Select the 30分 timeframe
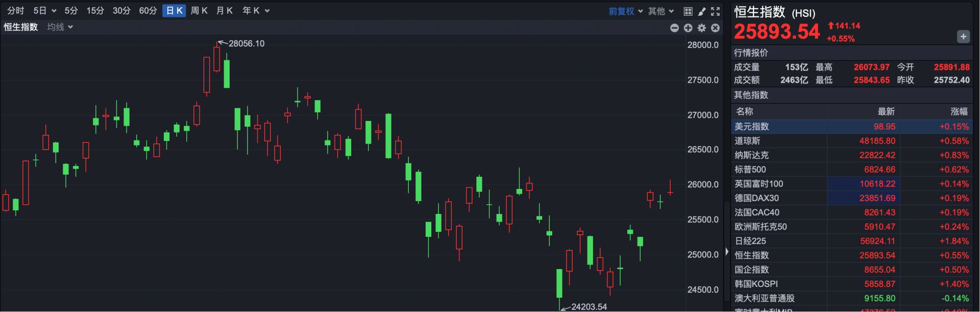This screenshot has width=980, height=312. pos(121,11)
